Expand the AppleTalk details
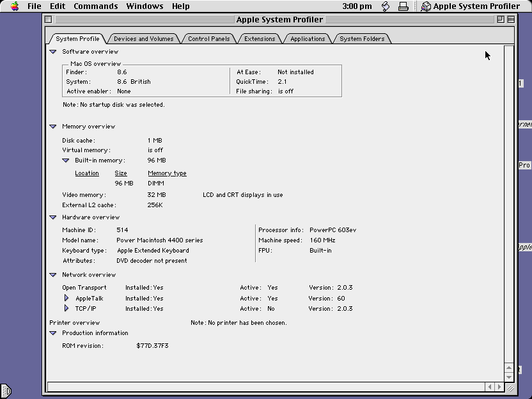 66,298
